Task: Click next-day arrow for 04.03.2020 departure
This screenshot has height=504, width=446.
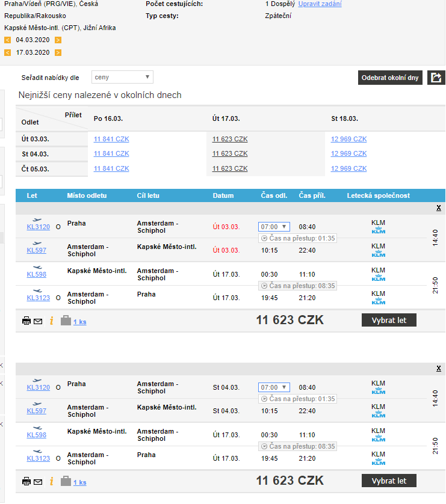Action: 58,40
